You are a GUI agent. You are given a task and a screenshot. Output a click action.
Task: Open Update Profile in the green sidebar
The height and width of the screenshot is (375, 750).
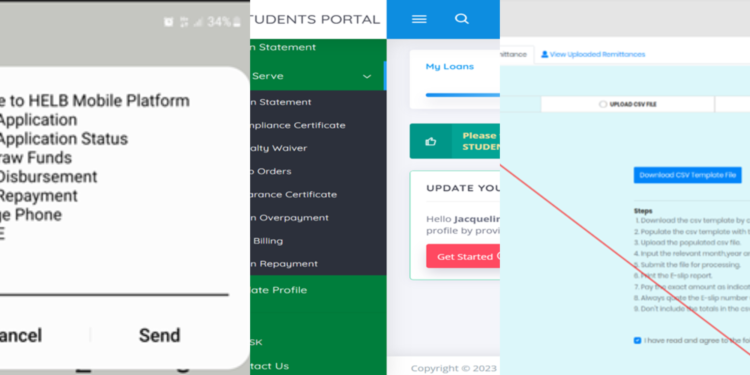tap(279, 290)
